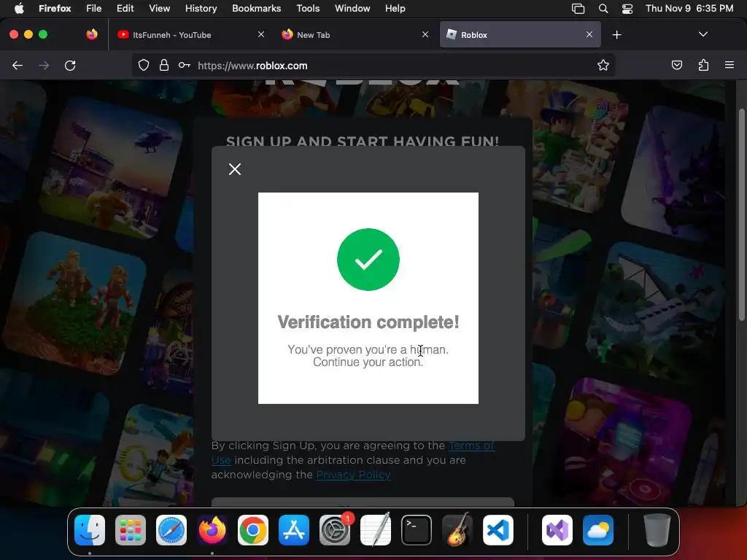Open Firefox View pinned icon
The height and width of the screenshot is (560, 747).
(x=92, y=34)
